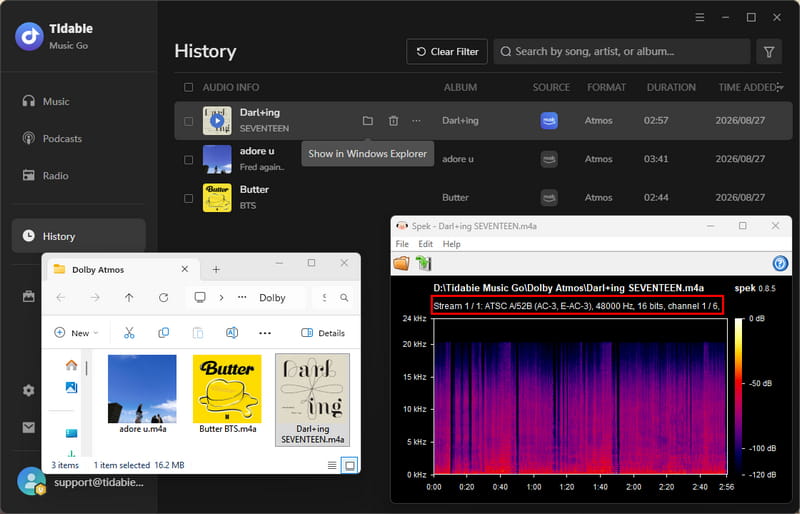The width and height of the screenshot is (800, 514).
Task: Open more options for Darl+ing row
Action: (x=416, y=121)
